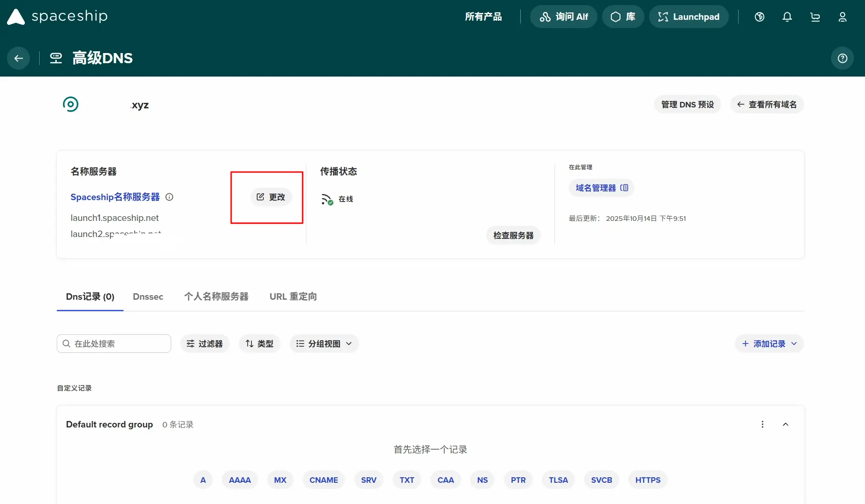Open the help question mark icon

(842, 58)
